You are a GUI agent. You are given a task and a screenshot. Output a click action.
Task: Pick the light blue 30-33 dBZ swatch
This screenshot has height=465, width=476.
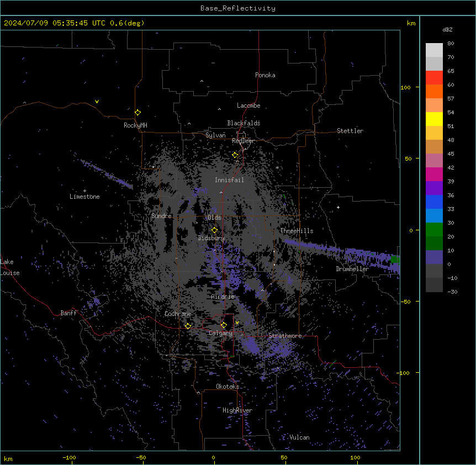tap(434, 215)
